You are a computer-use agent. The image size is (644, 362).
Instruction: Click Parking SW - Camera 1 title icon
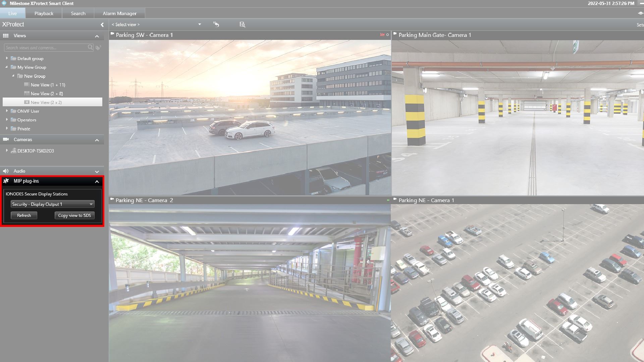[x=112, y=34]
